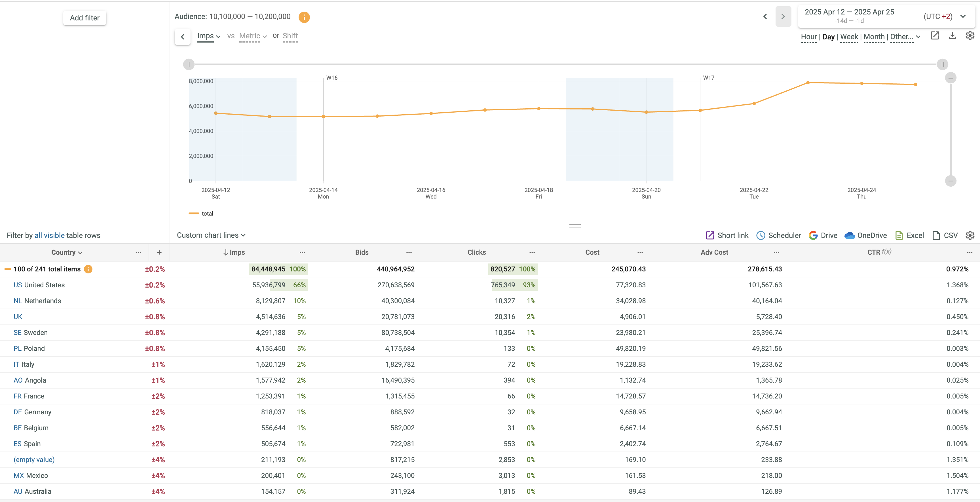Click the 'all visible' filter link
The image size is (980, 502).
click(x=49, y=235)
